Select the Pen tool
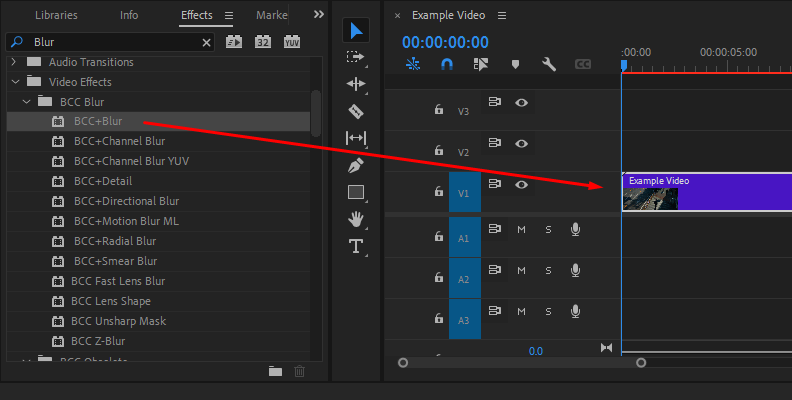792x400 pixels. pyautogui.click(x=356, y=165)
